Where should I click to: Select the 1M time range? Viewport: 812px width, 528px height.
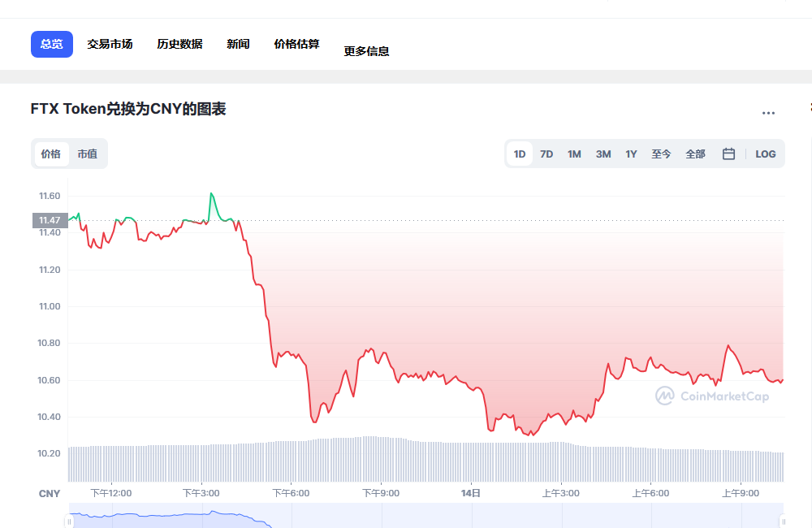pos(574,154)
